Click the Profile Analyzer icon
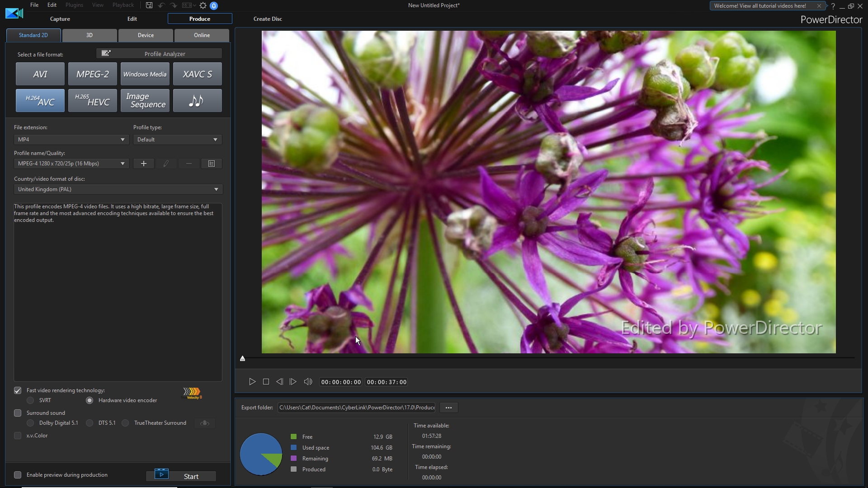This screenshot has height=488, width=868. [x=105, y=53]
